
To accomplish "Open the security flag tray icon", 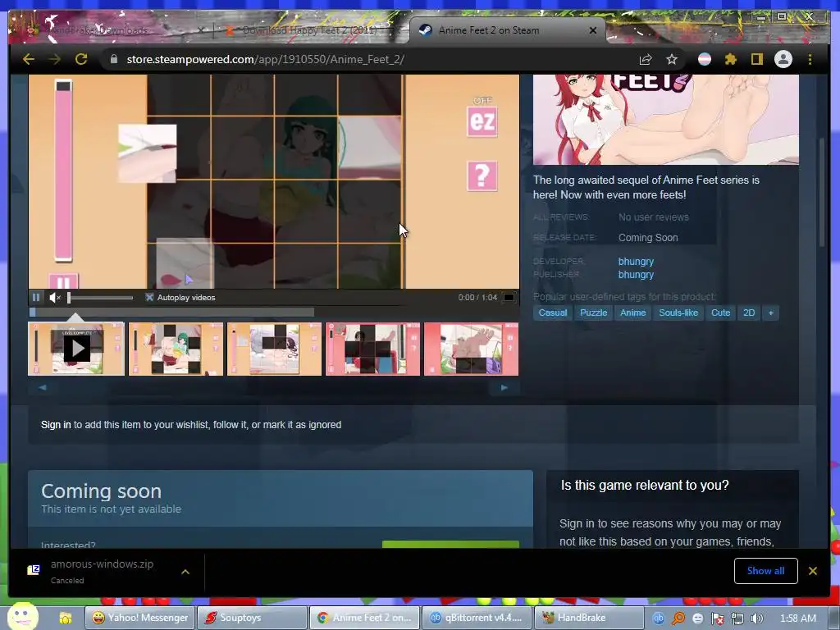I will [717, 619].
